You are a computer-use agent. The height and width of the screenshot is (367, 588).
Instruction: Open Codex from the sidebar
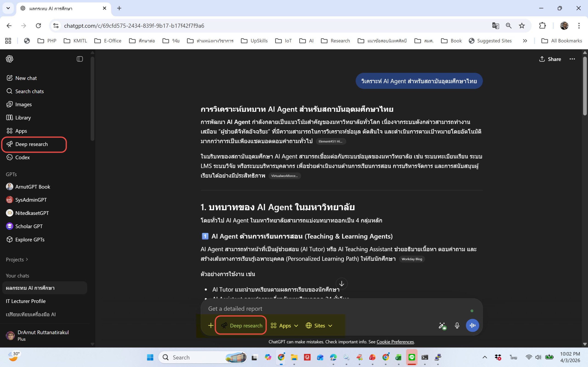(x=23, y=157)
